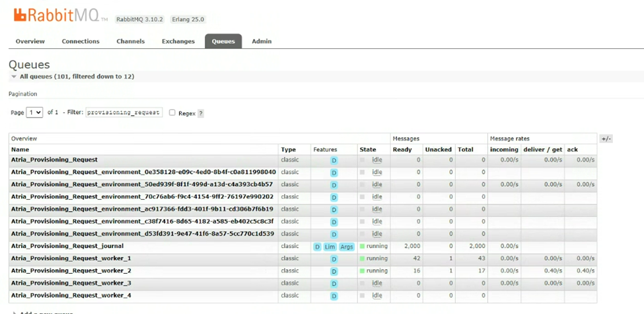Click the Regex help question mark
This screenshot has width=644, height=314.
(x=201, y=113)
